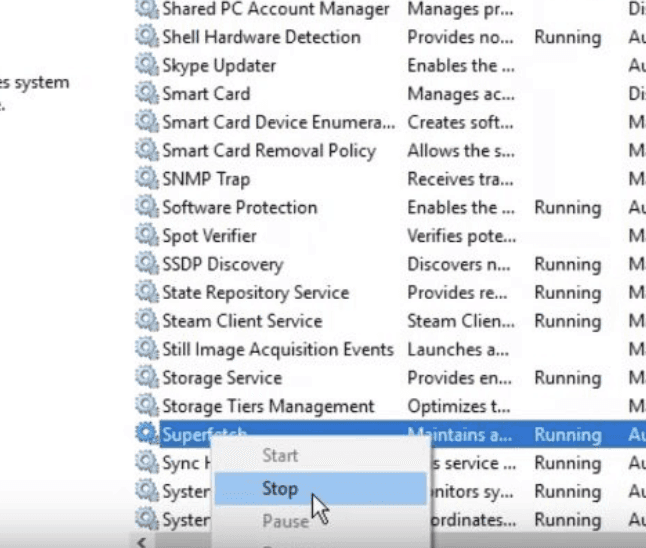Click the gear icon beside Shell Hardware Detection
The height and width of the screenshot is (548, 646).
[147, 37]
